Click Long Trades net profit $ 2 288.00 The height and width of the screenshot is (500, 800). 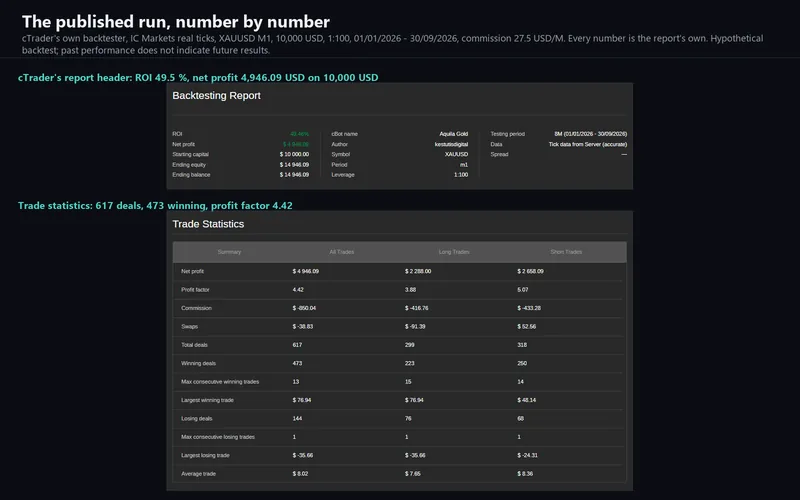[418, 271]
